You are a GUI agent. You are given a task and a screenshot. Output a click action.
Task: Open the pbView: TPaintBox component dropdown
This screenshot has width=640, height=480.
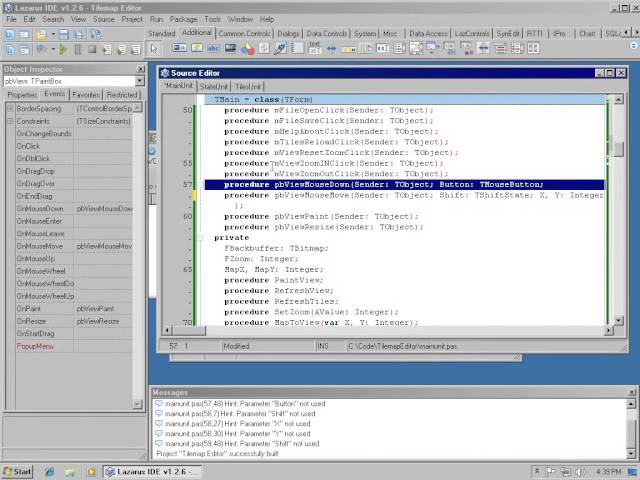(x=140, y=81)
